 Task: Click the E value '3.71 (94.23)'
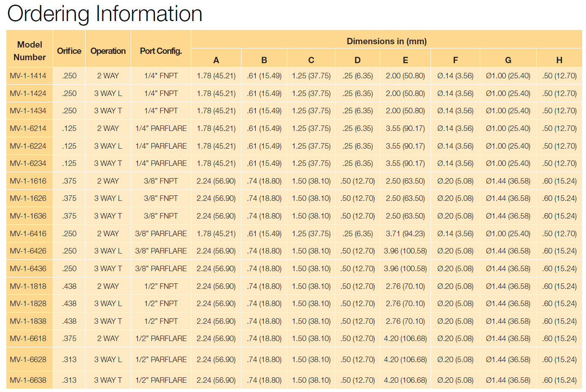pyautogui.click(x=405, y=234)
